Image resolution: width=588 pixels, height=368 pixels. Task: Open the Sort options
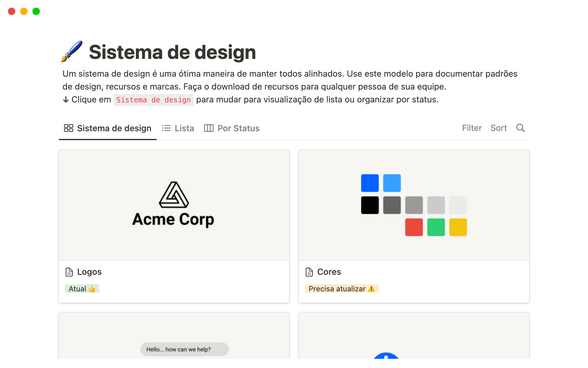(x=499, y=128)
